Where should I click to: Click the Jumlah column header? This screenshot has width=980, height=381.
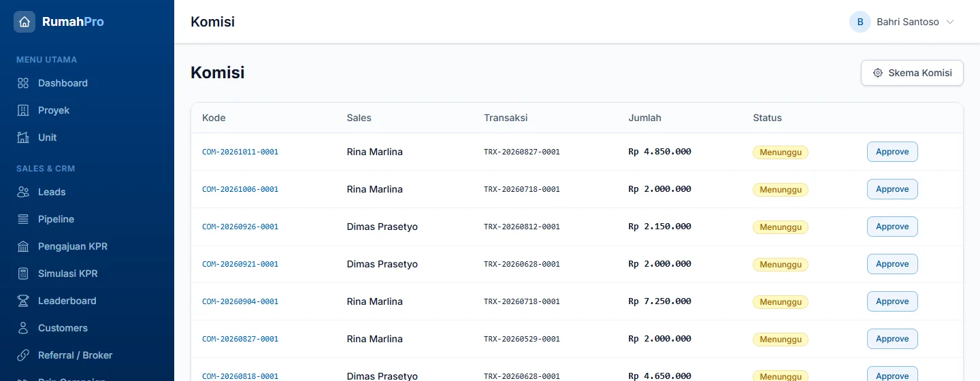coord(644,118)
